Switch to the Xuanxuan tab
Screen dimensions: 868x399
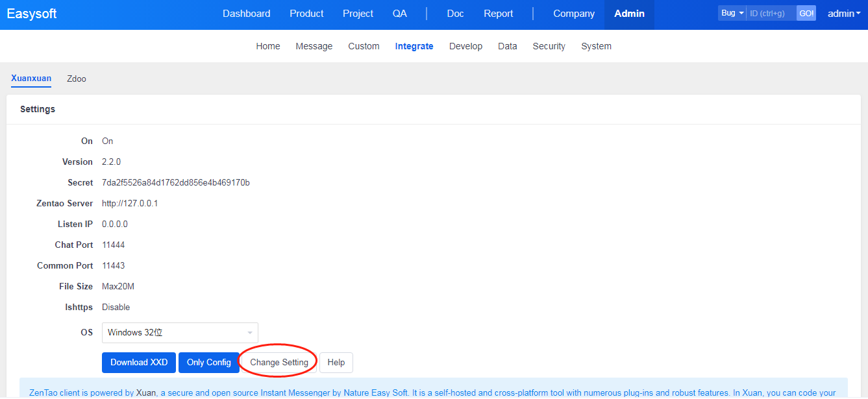(x=31, y=79)
